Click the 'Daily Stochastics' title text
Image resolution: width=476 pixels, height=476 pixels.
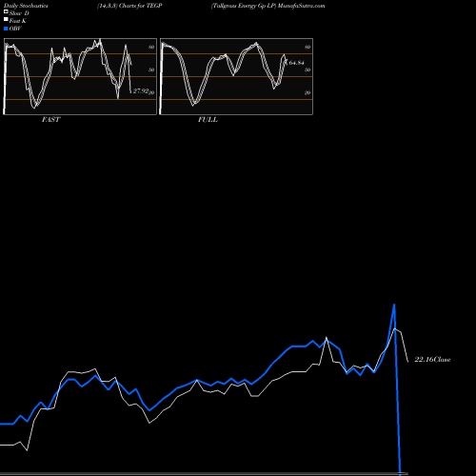click(x=26, y=6)
